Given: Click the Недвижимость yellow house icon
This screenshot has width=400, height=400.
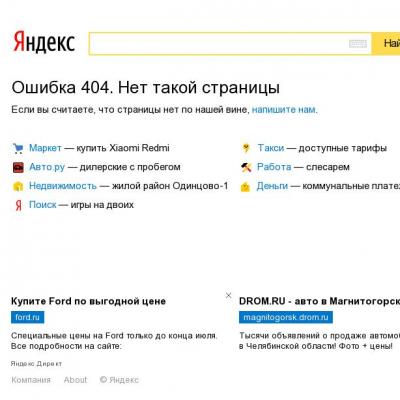Looking at the screenshot, I should pyautogui.click(x=18, y=186).
